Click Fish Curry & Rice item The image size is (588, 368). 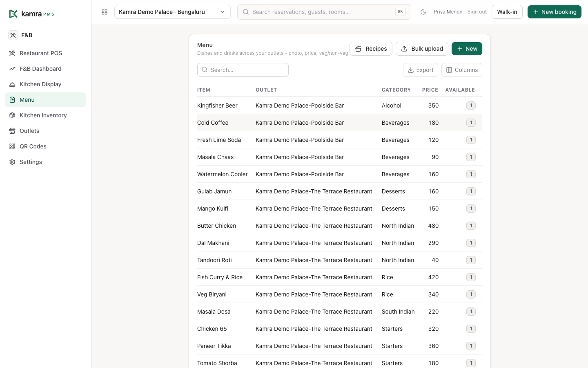pos(220,277)
